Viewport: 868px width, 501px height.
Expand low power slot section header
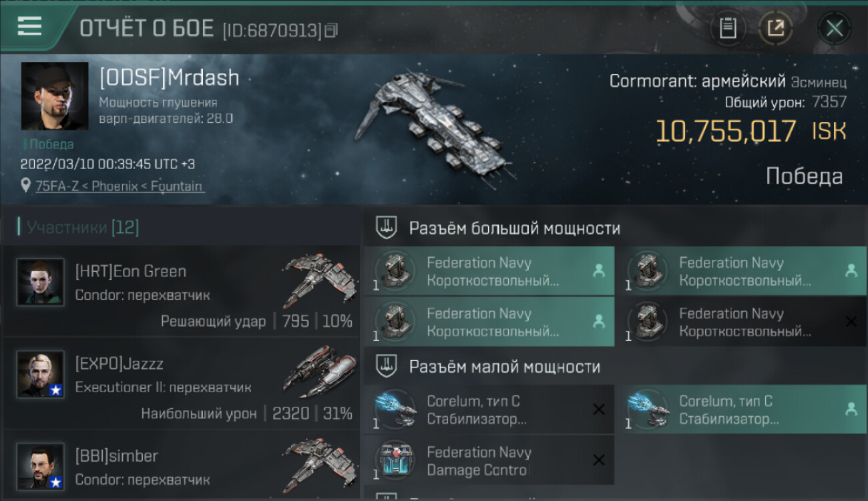615,366
